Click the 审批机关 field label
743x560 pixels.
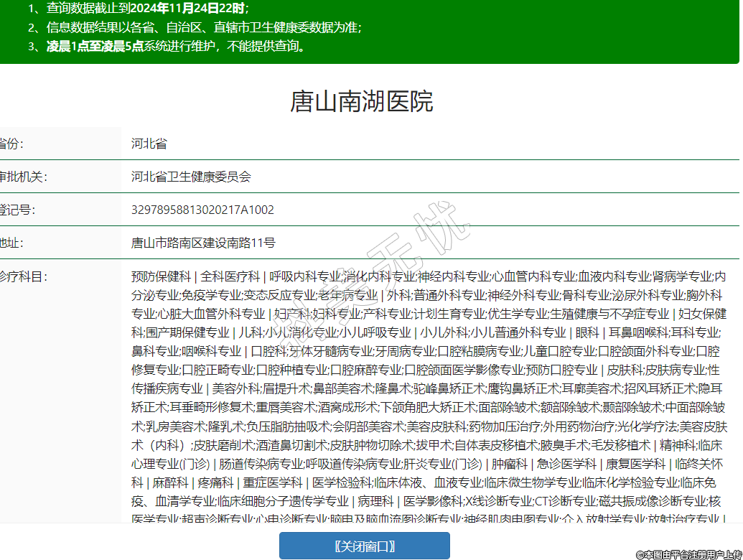(23, 177)
